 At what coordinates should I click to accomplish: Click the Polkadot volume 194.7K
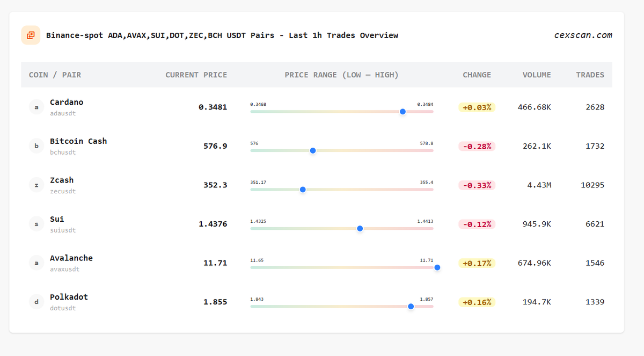click(x=537, y=302)
